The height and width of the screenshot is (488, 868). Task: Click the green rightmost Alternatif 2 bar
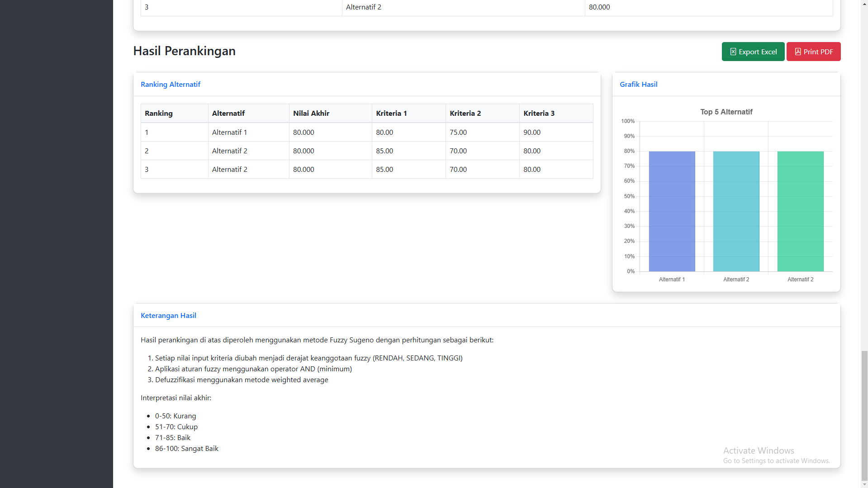coord(800,211)
